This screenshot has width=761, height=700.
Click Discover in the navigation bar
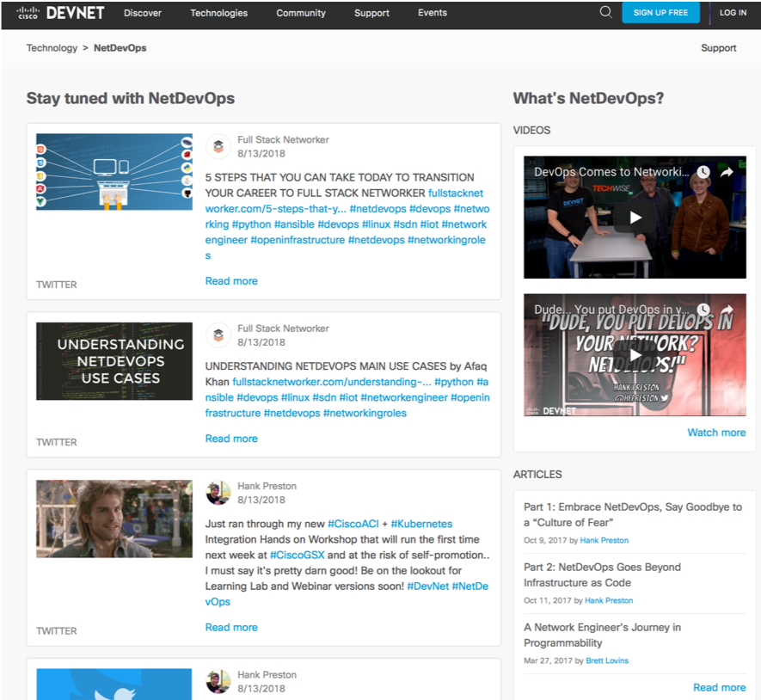coord(143,13)
